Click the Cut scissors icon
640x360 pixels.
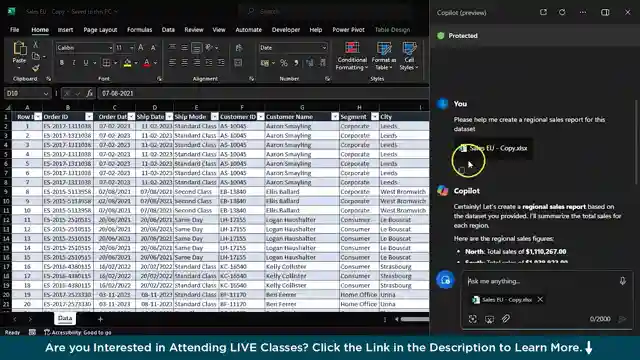[36, 44]
